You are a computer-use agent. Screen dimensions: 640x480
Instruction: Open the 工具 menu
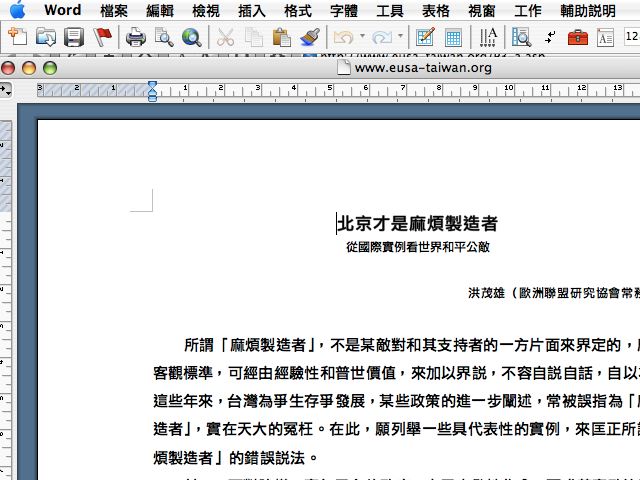pos(389,10)
